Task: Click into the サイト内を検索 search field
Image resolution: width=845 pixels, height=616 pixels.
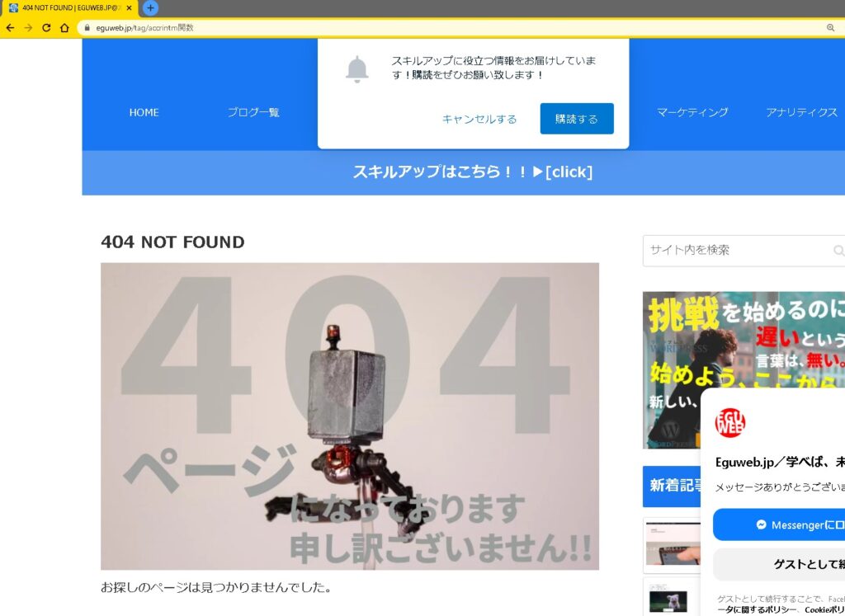Action: click(x=734, y=251)
